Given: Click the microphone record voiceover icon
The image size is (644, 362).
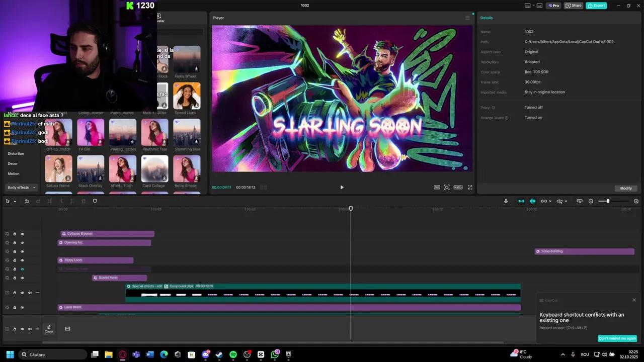Looking at the screenshot, I should (x=506, y=201).
